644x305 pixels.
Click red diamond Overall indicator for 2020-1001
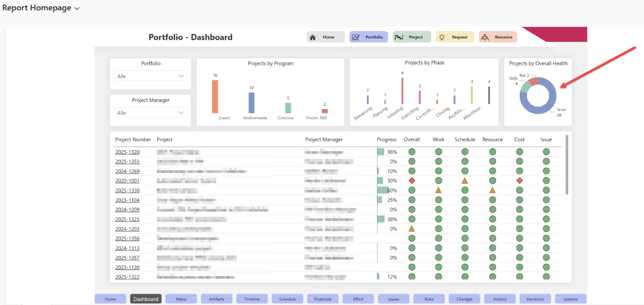[x=412, y=181]
